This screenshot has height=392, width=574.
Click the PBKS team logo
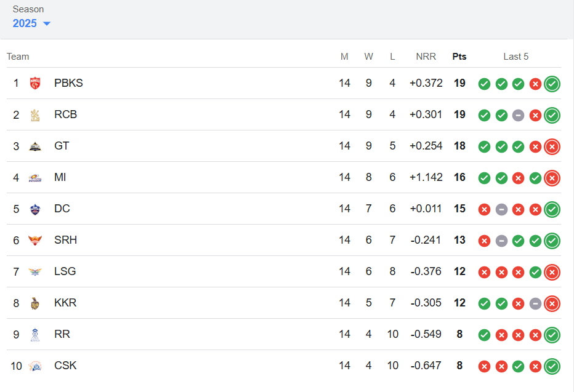click(x=35, y=83)
